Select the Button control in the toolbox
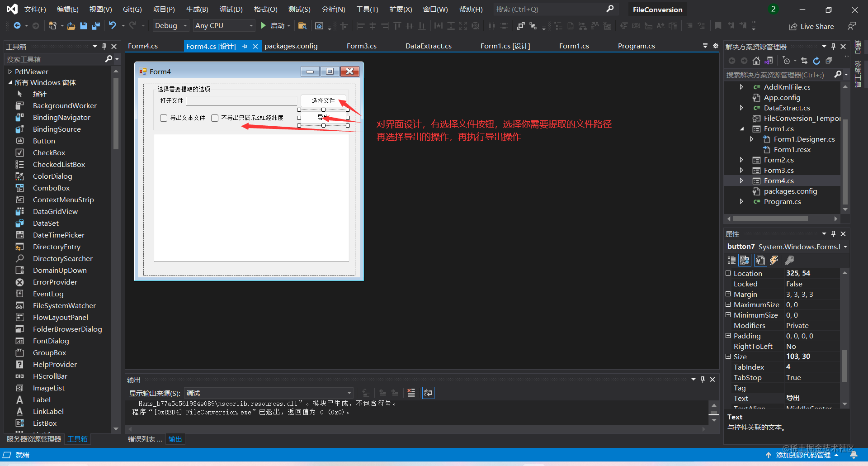Viewport: 868px width, 466px height. (44, 141)
